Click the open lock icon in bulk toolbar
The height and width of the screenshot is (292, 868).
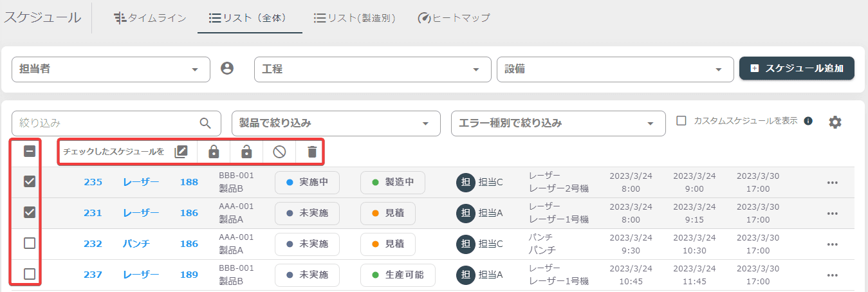click(x=246, y=152)
